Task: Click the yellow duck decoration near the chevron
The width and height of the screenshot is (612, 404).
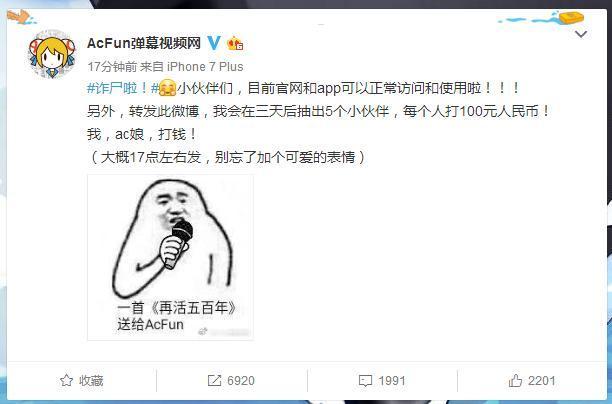Action: pyautogui.click(x=571, y=18)
